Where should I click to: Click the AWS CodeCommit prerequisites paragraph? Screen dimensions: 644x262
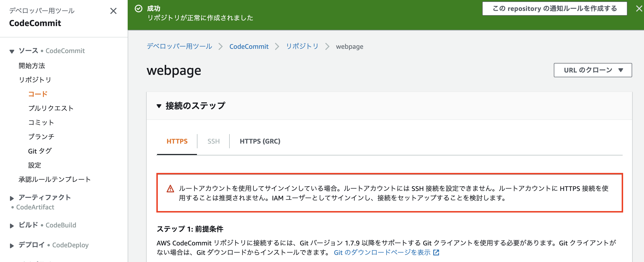click(387, 248)
